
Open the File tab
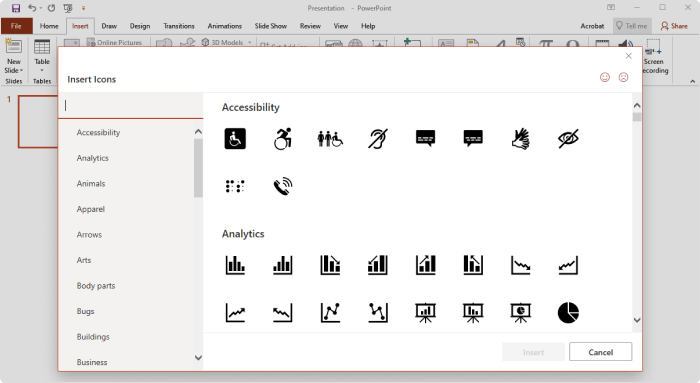[x=16, y=26]
